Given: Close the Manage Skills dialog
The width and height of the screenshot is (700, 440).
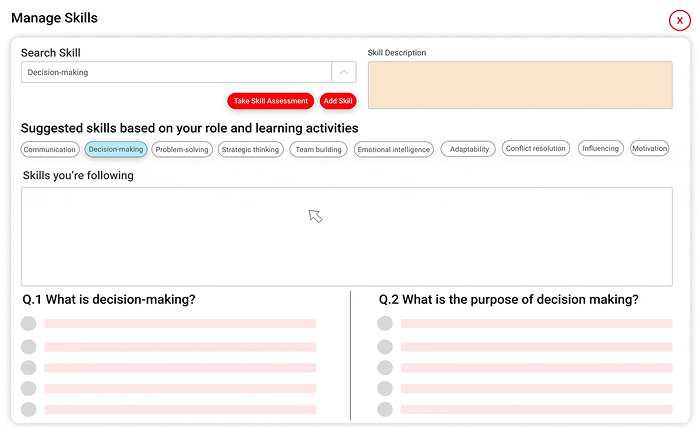Looking at the screenshot, I should click(x=679, y=20).
